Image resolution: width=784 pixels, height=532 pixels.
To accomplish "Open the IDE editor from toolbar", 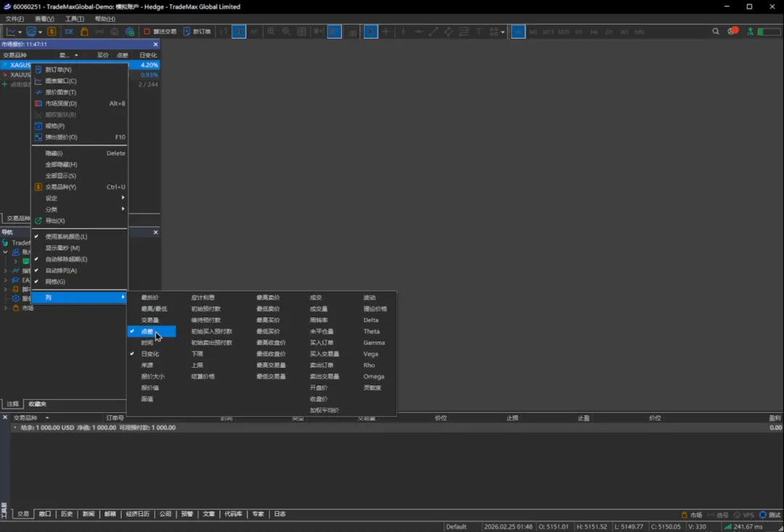I will click(x=69, y=32).
